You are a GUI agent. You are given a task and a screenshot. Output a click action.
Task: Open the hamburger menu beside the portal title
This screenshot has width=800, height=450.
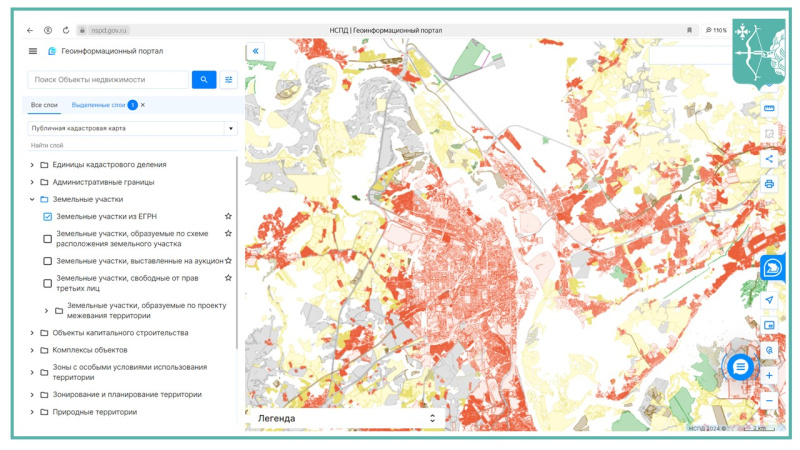click(x=33, y=51)
